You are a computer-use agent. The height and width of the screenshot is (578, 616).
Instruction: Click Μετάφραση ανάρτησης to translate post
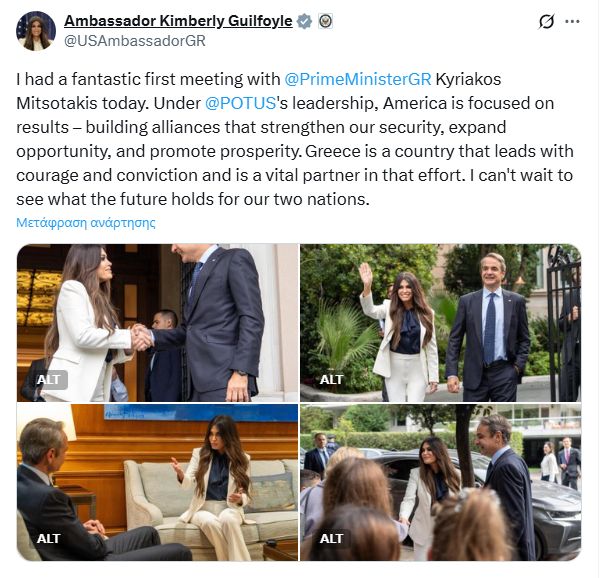[x=86, y=222]
